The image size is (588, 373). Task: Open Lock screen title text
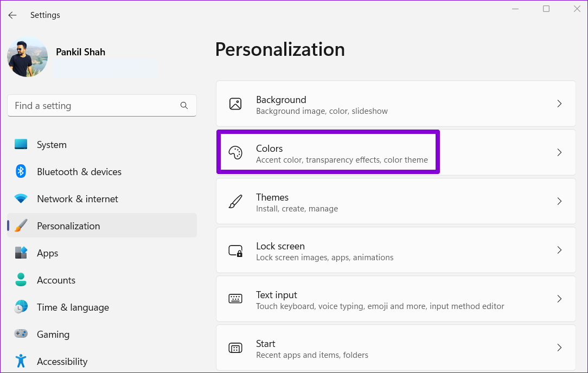click(x=280, y=246)
